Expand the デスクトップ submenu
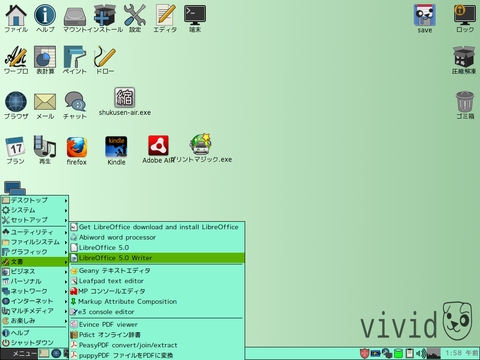Screen dimensions: 480x360 tap(35, 200)
